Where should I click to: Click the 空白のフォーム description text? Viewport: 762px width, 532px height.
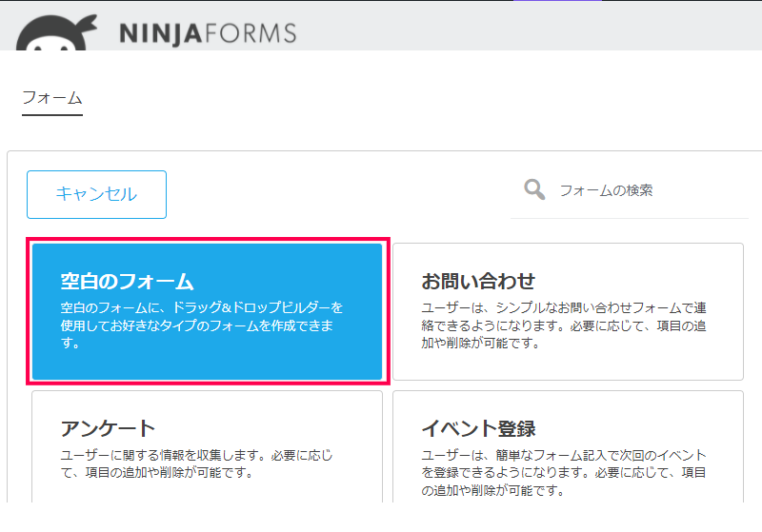tap(202, 325)
